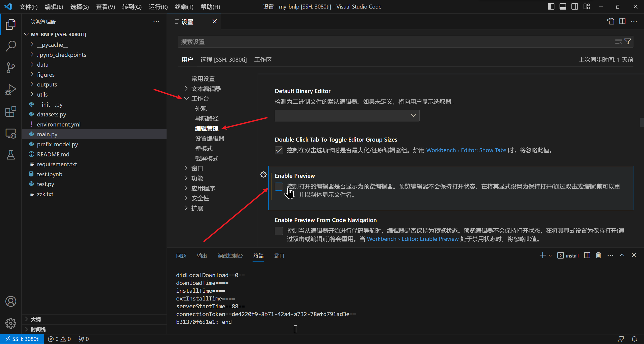Select 设置编辑器 in settings tree

210,138
